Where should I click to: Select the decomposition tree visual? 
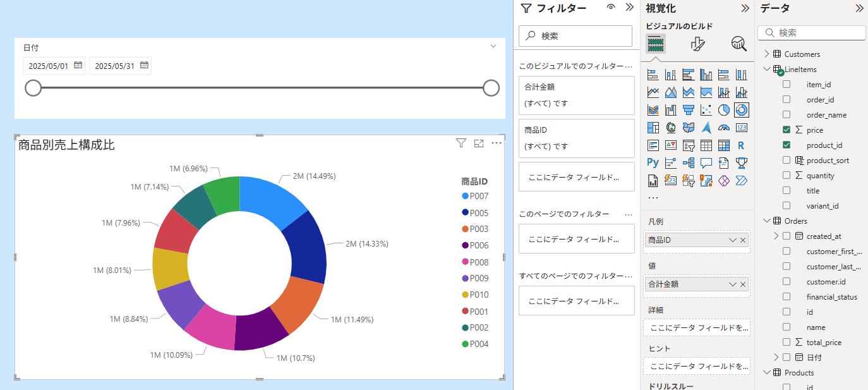689,163
